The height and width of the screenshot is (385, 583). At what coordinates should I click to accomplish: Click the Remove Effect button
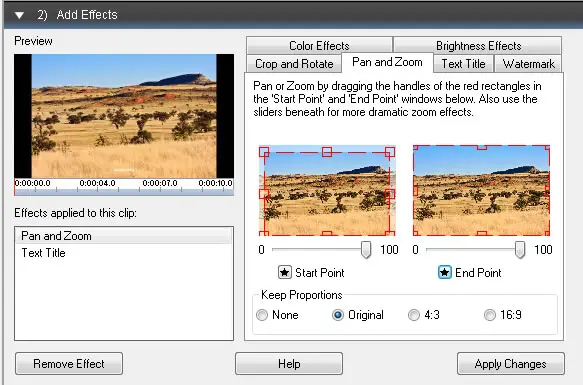(69, 363)
